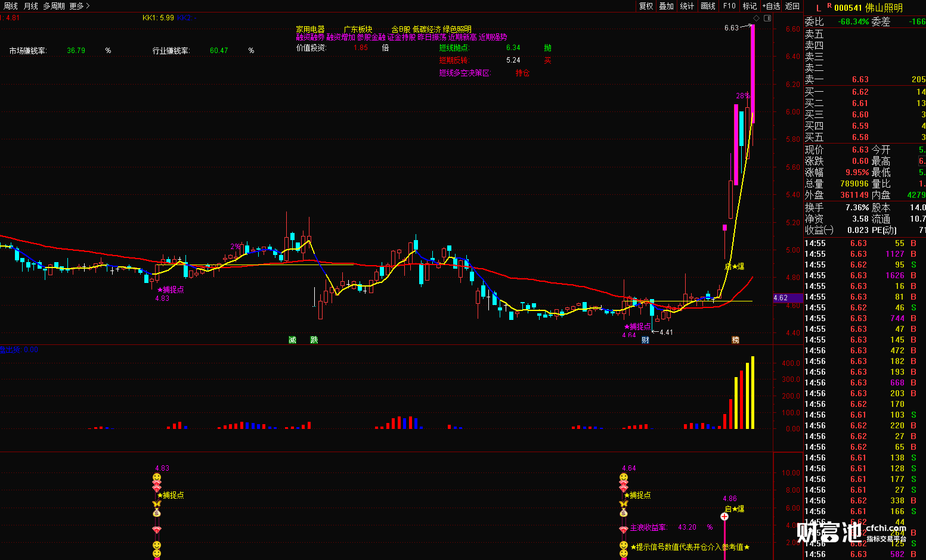Click the 复权 price adjustment button

tap(646, 6)
